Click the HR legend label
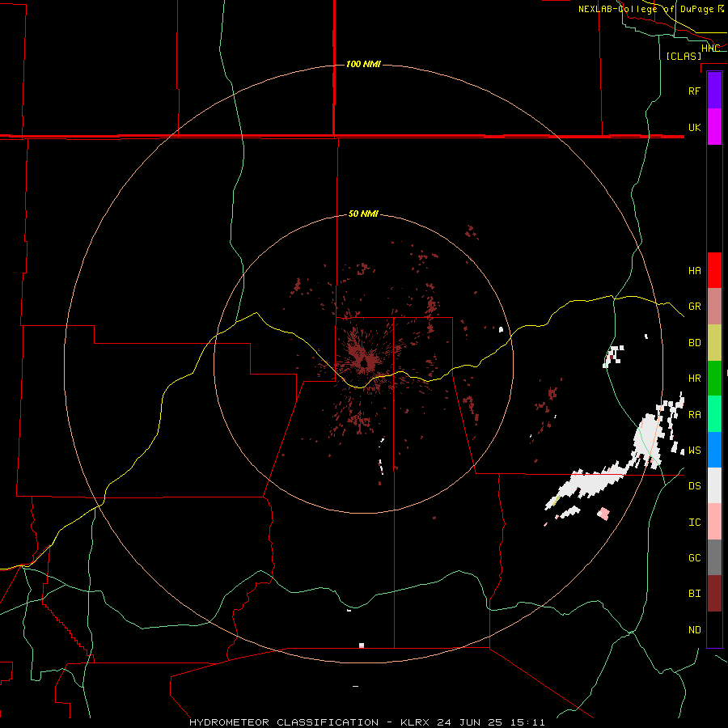Screen dimensions: 728x728 pyautogui.click(x=694, y=379)
